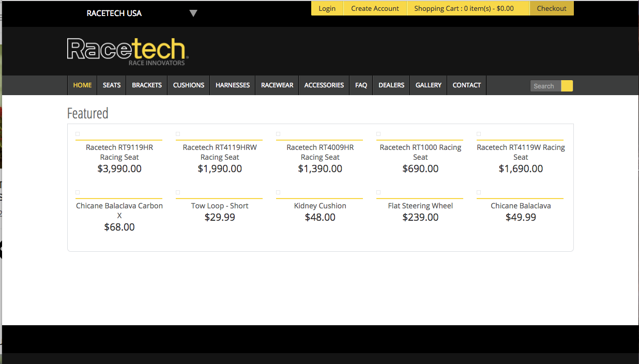Click the RT4009HR seat image placeholder
The image size is (639, 364).
[278, 134]
